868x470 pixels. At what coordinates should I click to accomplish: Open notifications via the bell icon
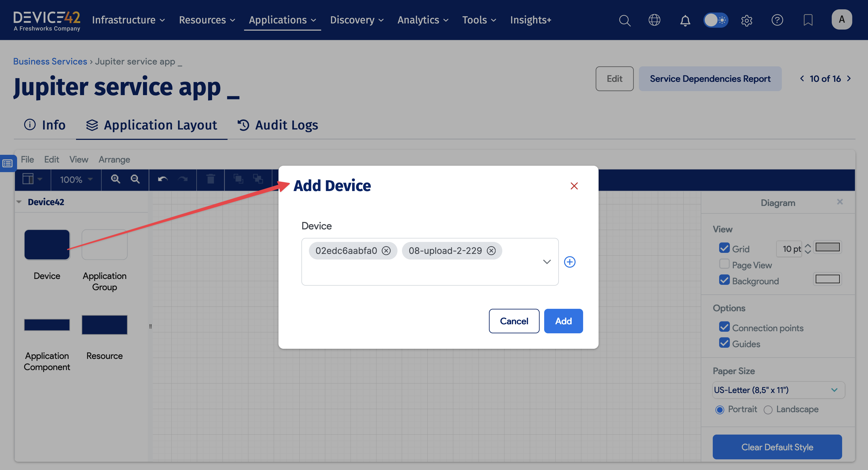click(x=685, y=20)
